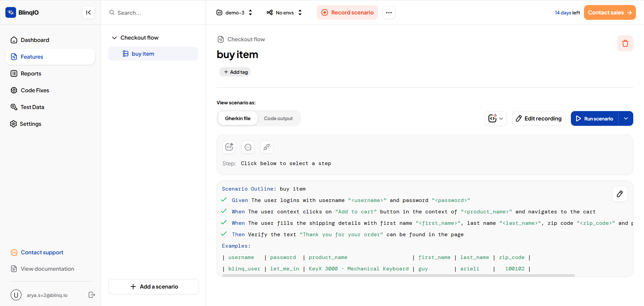Click into the Search input field

tap(154, 13)
